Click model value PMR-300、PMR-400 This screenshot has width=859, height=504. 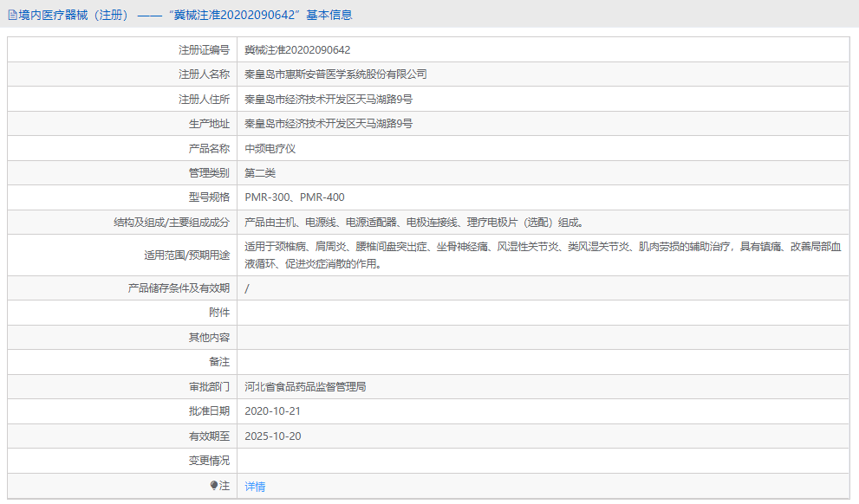(295, 197)
